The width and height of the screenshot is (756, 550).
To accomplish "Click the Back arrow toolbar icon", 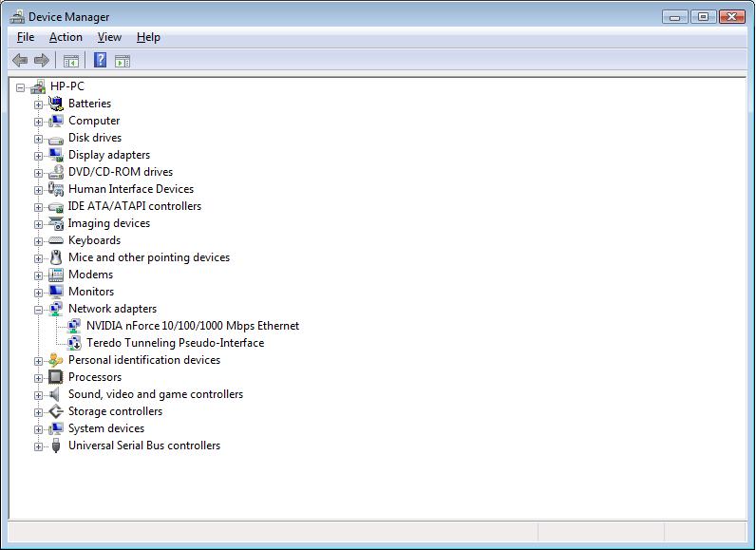I will (x=20, y=61).
